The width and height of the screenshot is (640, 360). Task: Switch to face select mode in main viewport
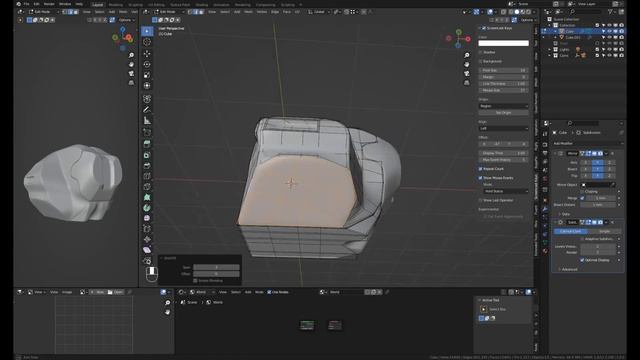[201, 12]
